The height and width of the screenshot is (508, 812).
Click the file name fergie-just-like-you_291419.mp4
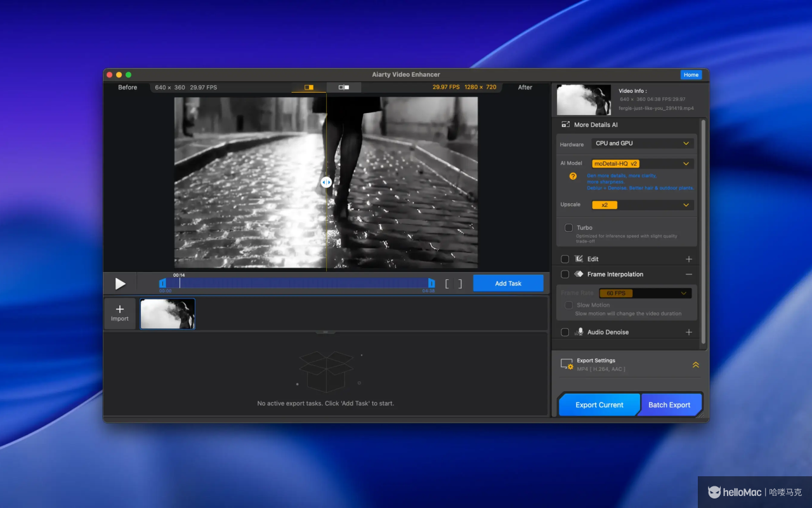656,108
